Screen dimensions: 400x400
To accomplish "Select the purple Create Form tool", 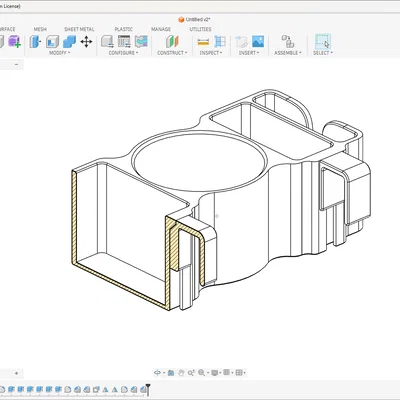I will tap(14, 42).
